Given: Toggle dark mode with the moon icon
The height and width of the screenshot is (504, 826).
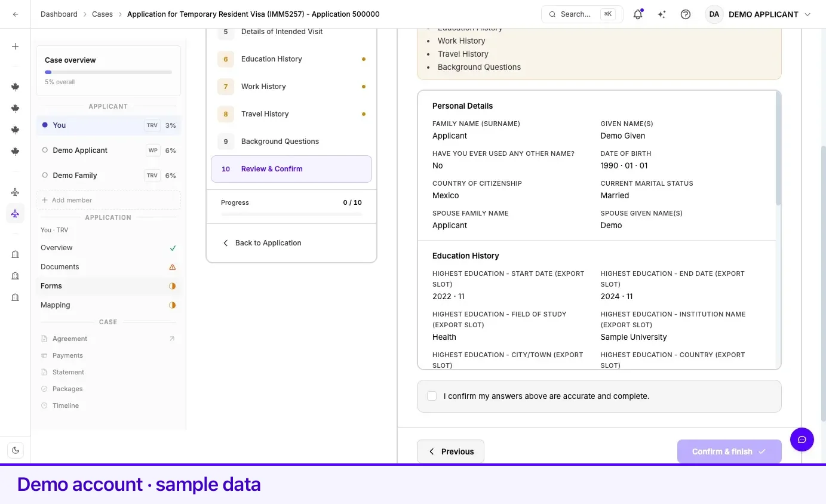Looking at the screenshot, I should tap(15, 450).
